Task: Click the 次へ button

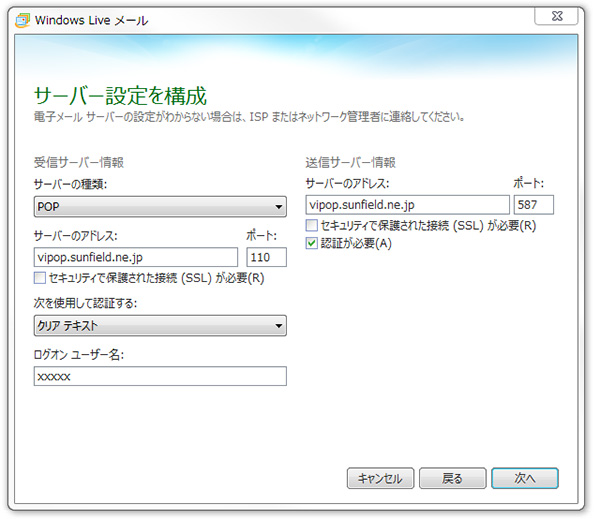Action: pyautogui.click(x=525, y=478)
